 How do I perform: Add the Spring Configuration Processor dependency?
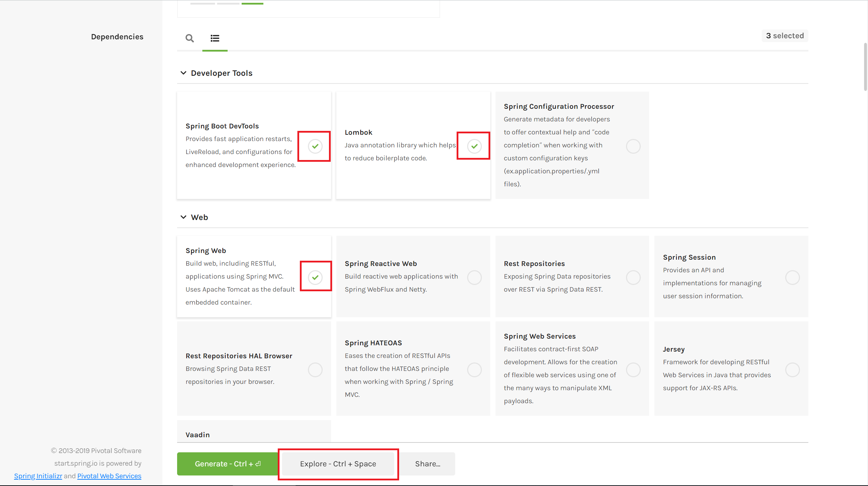633,146
